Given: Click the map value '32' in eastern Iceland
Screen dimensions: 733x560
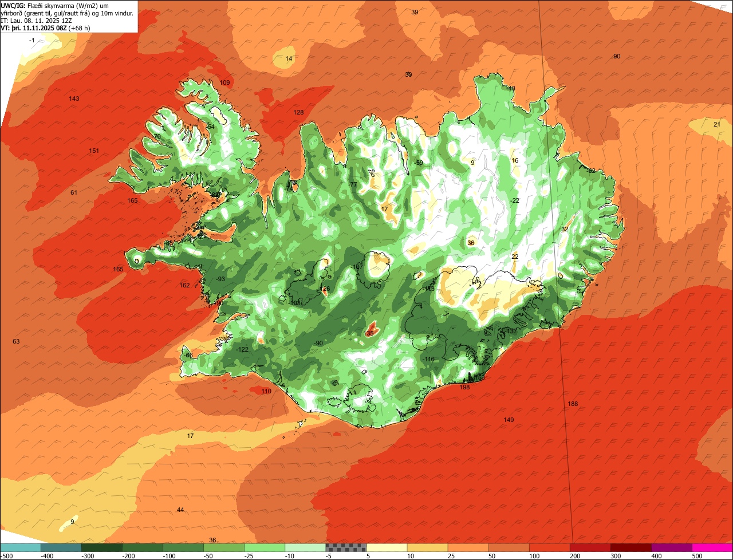Looking at the screenshot, I should (565, 229).
